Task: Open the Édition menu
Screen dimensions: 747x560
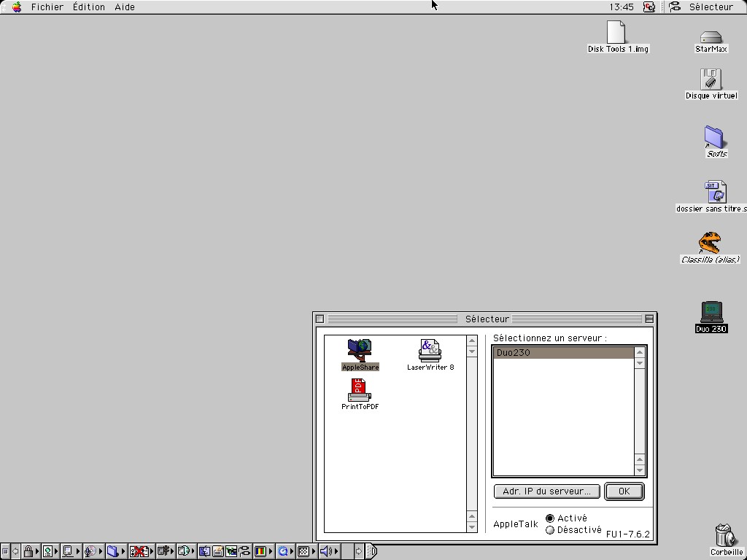Action: (x=88, y=7)
